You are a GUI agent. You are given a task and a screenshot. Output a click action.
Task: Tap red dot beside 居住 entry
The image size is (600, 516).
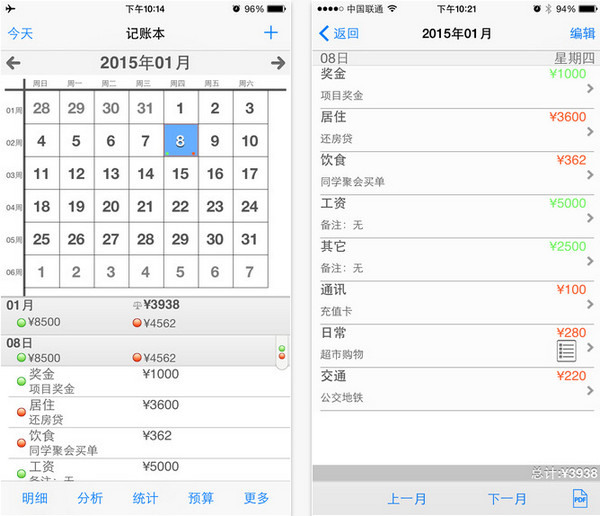pyautogui.click(x=21, y=412)
